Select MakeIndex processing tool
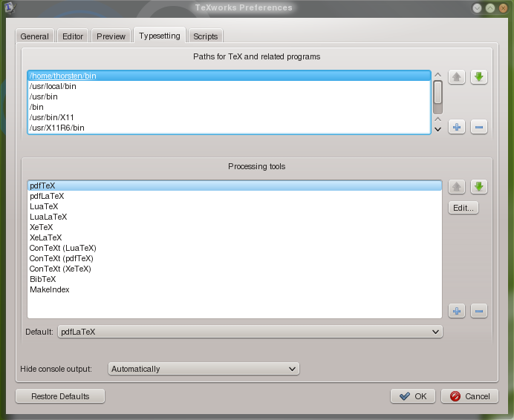The width and height of the screenshot is (514, 420). point(235,289)
